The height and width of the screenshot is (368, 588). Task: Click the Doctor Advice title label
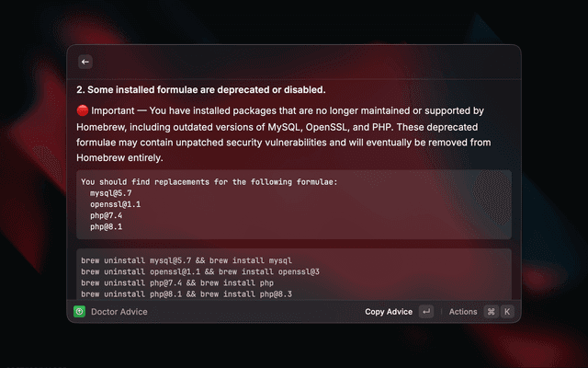point(119,312)
